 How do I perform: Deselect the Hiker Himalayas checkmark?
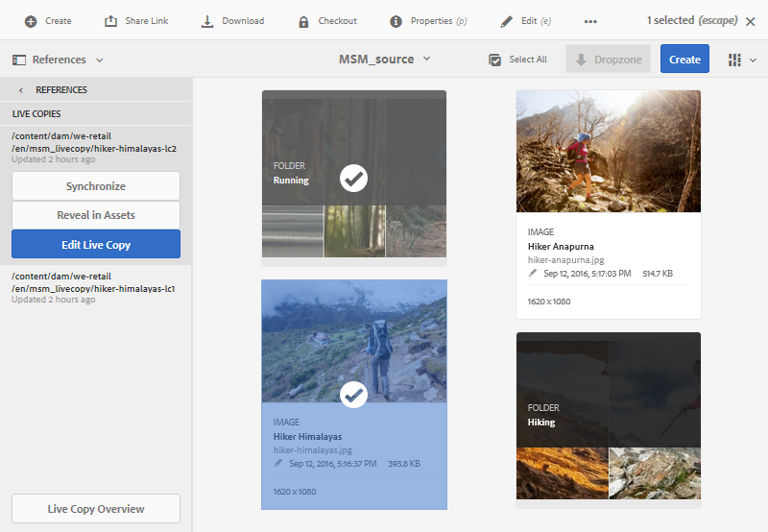click(354, 395)
